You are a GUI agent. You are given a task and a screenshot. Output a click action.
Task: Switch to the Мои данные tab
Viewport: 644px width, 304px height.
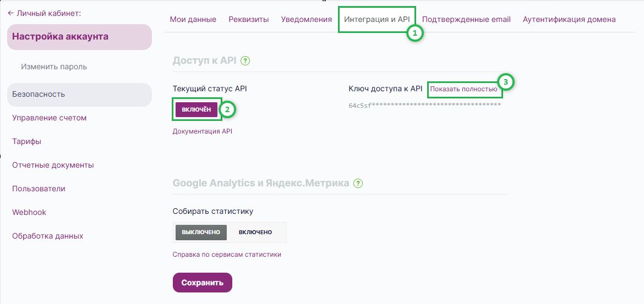pos(193,19)
